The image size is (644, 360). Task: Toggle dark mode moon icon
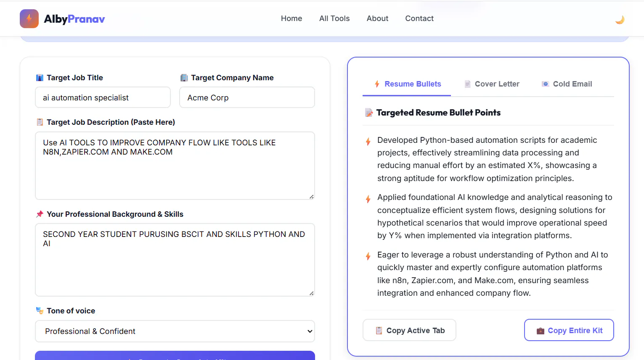(620, 19)
